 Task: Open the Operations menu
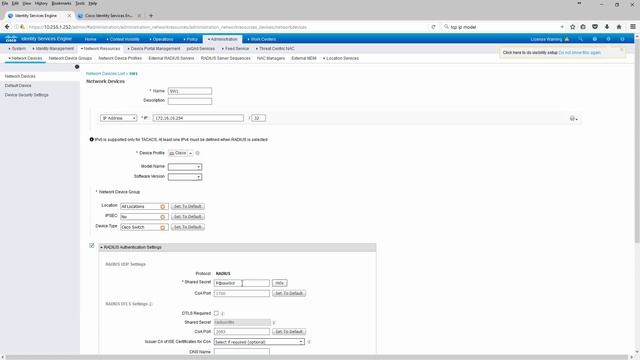(x=162, y=39)
